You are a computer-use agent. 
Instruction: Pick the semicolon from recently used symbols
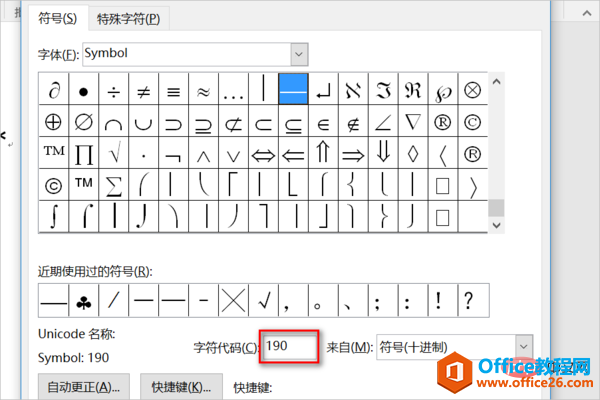point(383,300)
